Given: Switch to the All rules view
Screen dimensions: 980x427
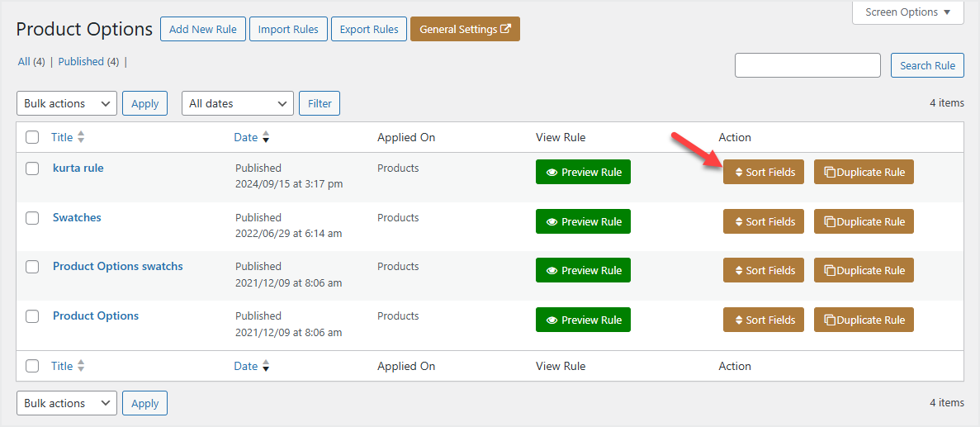Looking at the screenshot, I should (x=24, y=62).
